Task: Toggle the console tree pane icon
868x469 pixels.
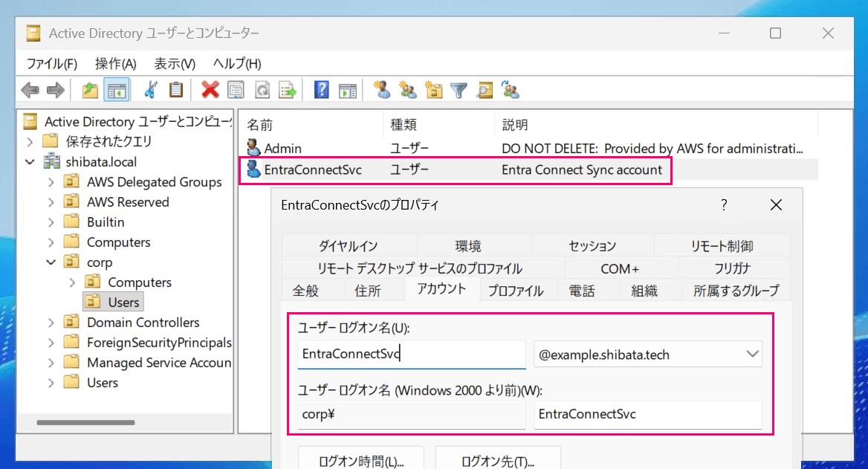Action: coord(116,90)
